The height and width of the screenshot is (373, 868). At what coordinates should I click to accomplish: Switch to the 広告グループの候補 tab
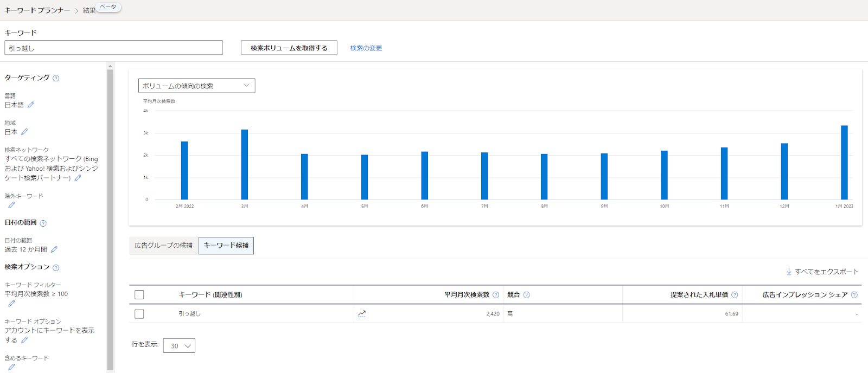[x=163, y=246]
